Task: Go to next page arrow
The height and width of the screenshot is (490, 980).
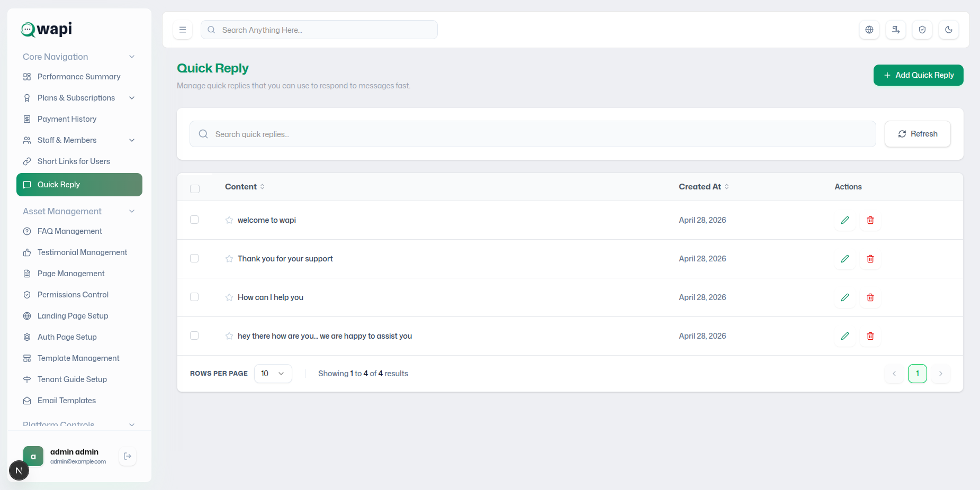Action: point(941,374)
